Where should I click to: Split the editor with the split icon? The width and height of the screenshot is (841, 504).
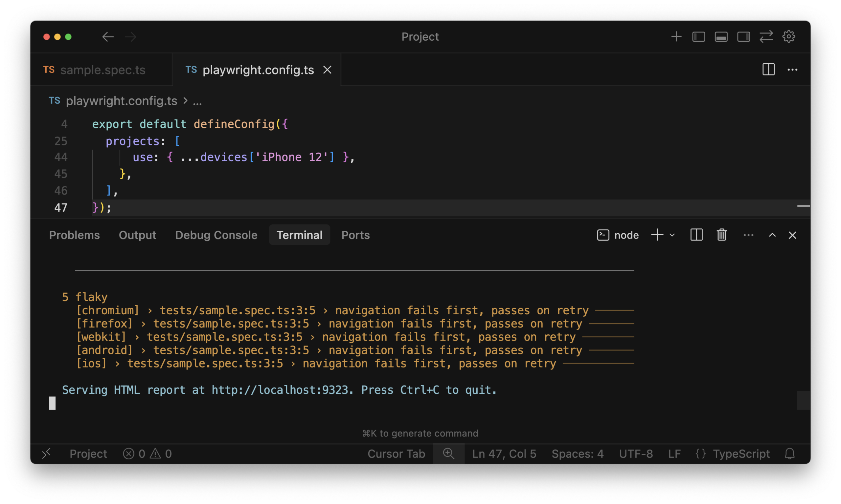tap(768, 70)
